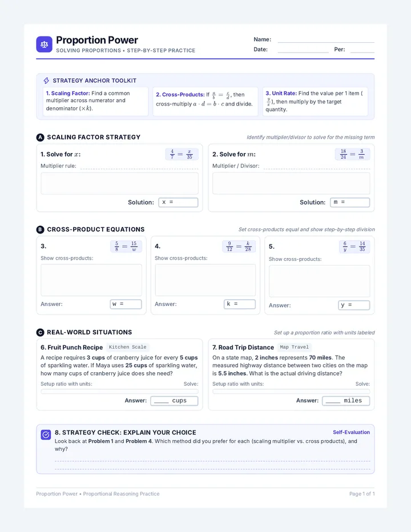Click the Self-Evaluation link
The height and width of the screenshot is (532, 411).
coord(351,432)
